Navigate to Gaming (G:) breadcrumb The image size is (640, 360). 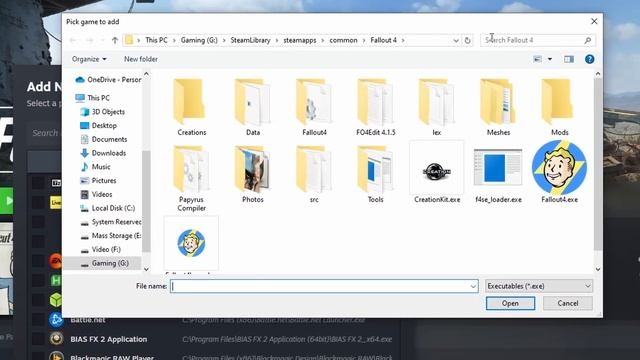pyautogui.click(x=199, y=40)
